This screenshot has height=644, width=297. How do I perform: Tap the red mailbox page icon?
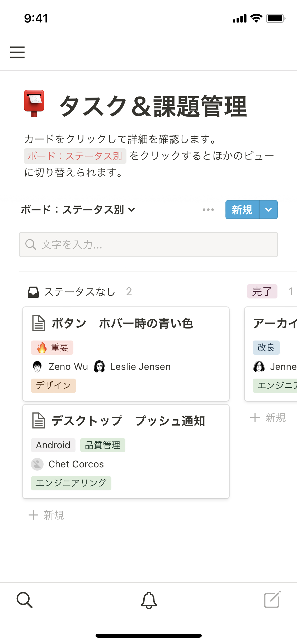click(x=34, y=103)
